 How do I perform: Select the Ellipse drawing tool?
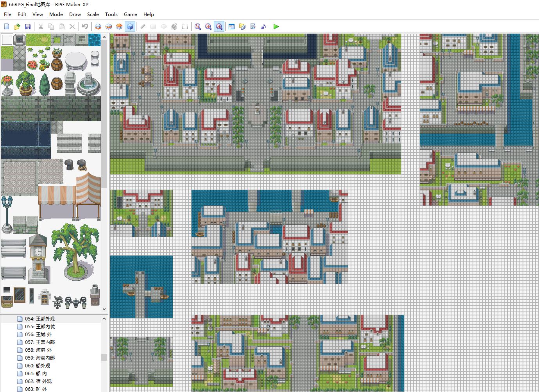pyautogui.click(x=164, y=27)
